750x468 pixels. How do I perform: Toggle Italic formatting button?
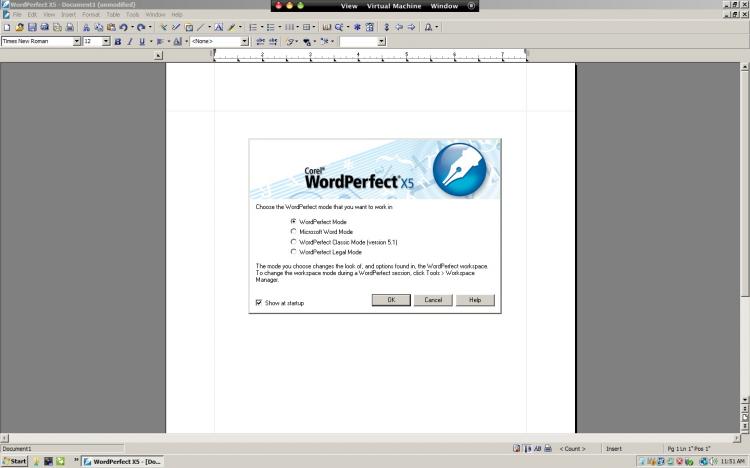point(129,42)
